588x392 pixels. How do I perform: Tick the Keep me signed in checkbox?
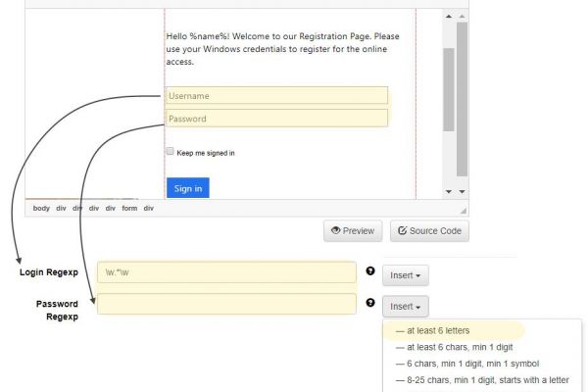pyautogui.click(x=171, y=152)
